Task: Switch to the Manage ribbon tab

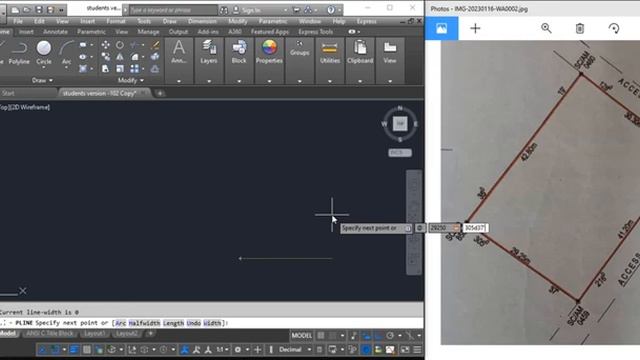Action: 148,31
